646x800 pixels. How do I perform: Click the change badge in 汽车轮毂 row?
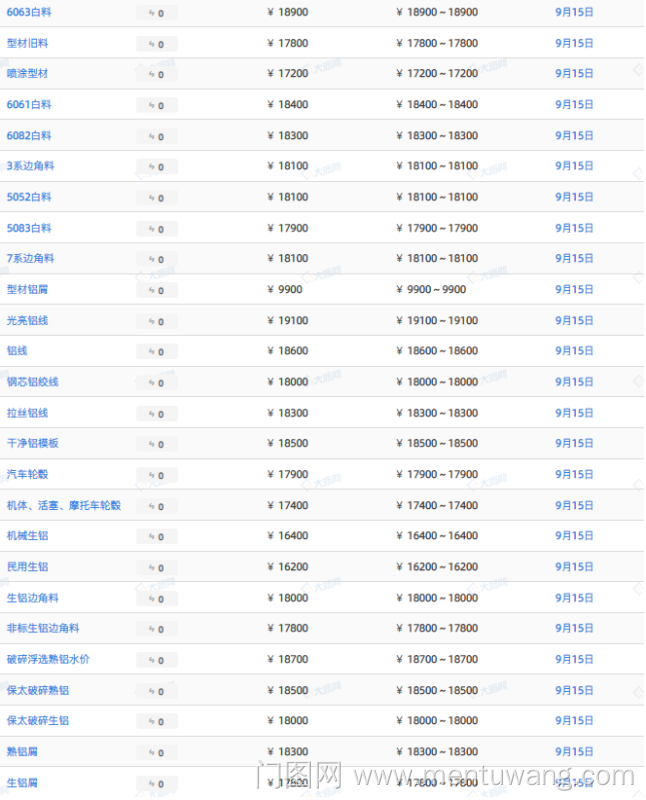point(157,476)
